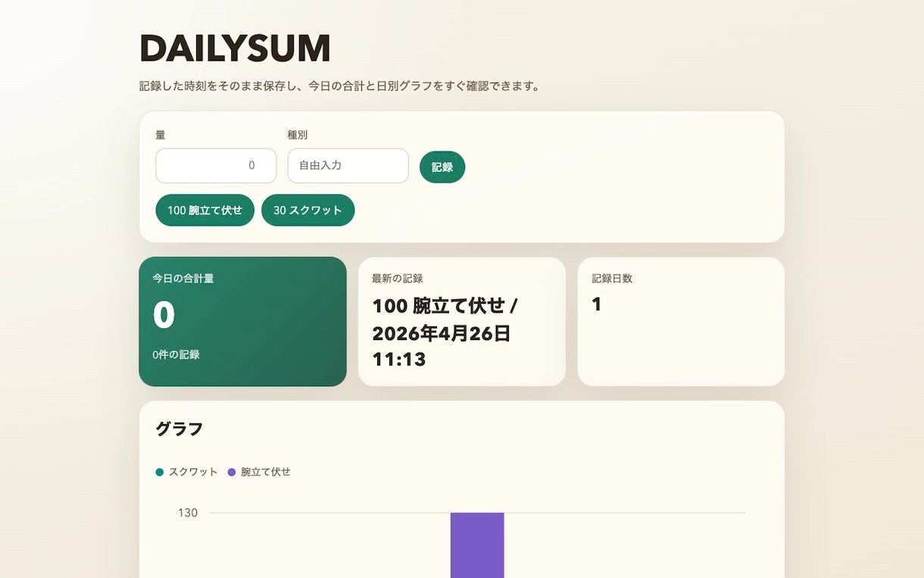Click the purple 腕立て伏せ legend dot
Image resolution: width=924 pixels, height=578 pixels.
232,472
